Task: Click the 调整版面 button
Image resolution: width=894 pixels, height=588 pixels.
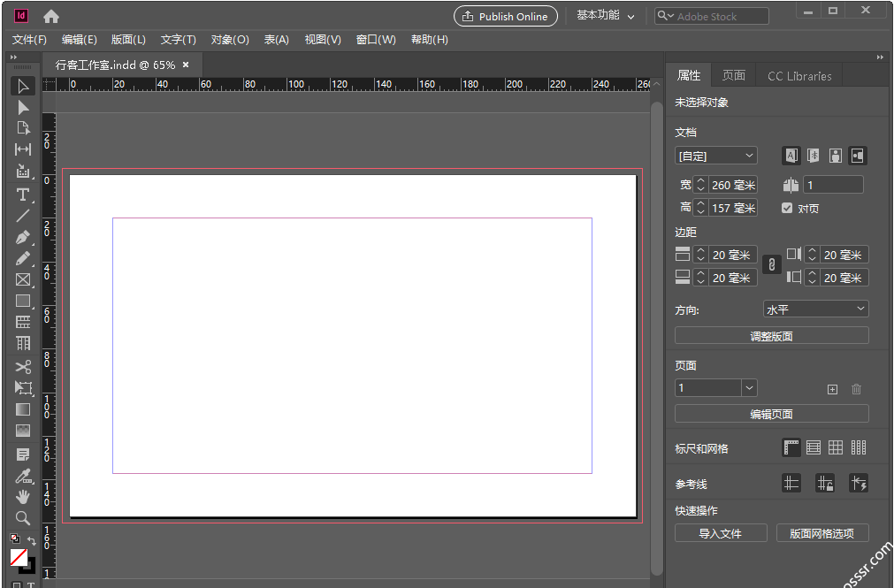Action: [772, 336]
